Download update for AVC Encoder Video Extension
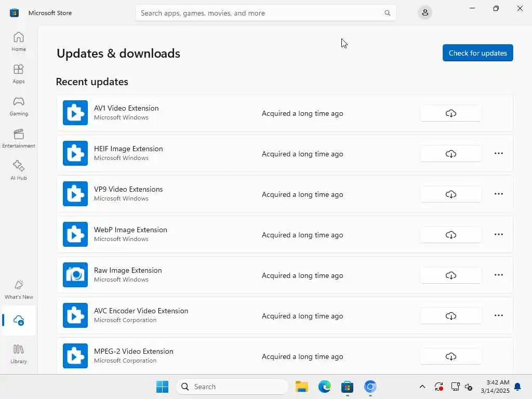The width and height of the screenshot is (532, 399). pos(450,316)
